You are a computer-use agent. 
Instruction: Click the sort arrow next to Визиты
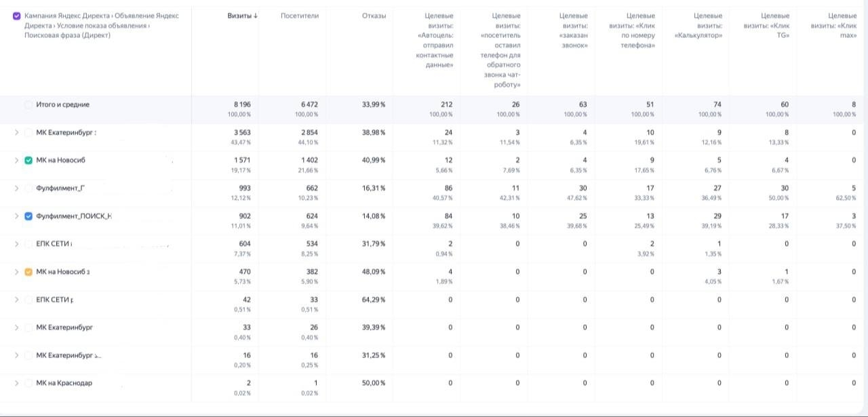point(256,16)
